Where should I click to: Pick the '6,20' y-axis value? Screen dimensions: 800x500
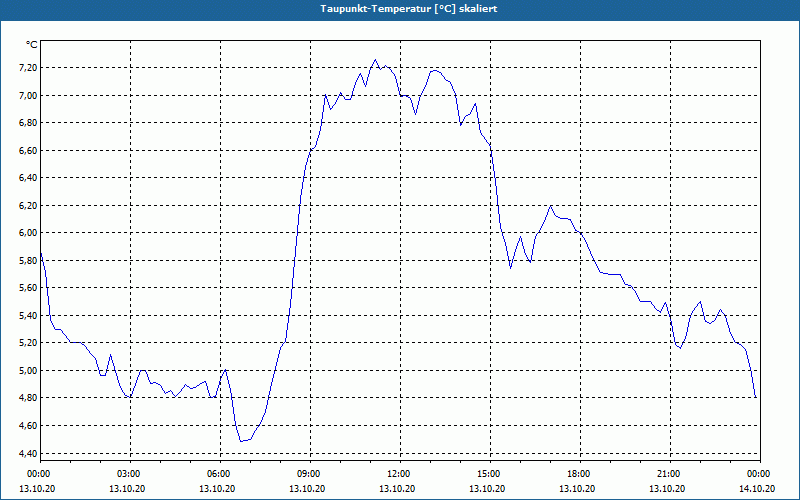coord(28,206)
